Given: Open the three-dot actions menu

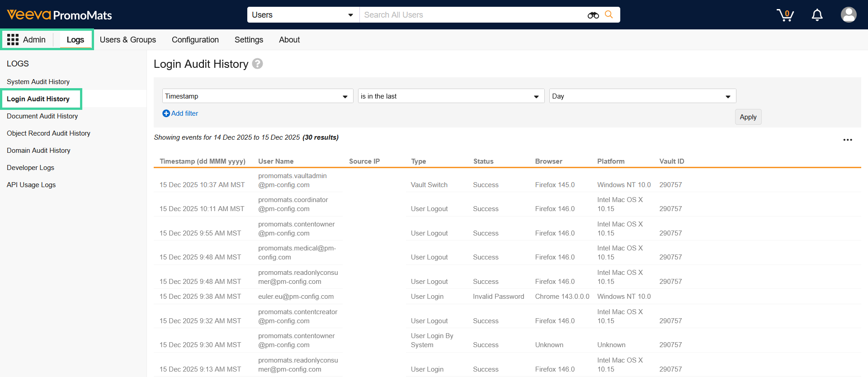Looking at the screenshot, I should 848,140.
